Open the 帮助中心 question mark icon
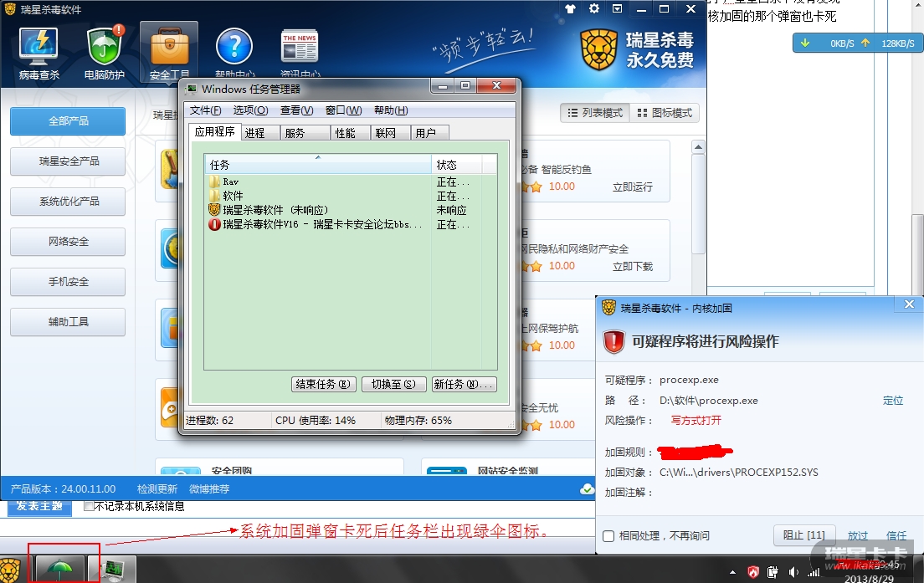The width and height of the screenshot is (924, 583). point(234,53)
